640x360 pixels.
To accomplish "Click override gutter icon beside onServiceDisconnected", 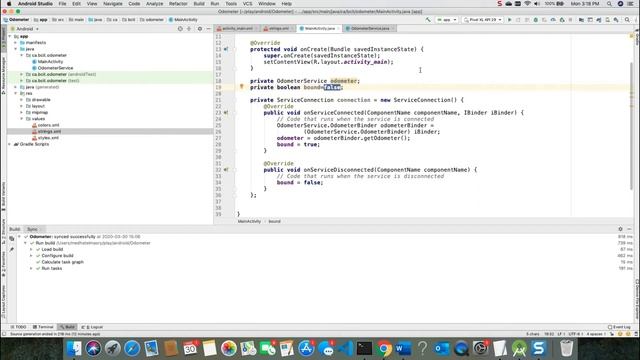I will (226, 169).
